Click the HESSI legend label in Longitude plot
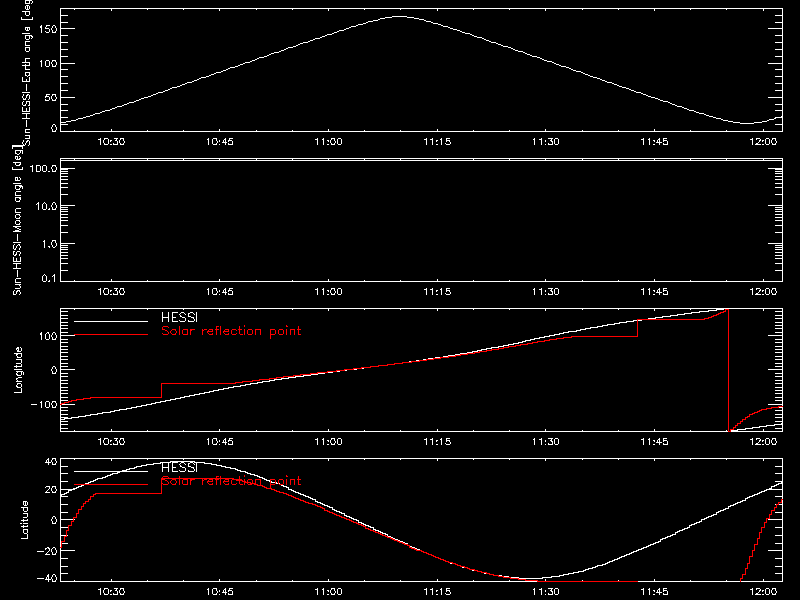Image resolution: width=800 pixels, height=600 pixels. [x=179, y=317]
